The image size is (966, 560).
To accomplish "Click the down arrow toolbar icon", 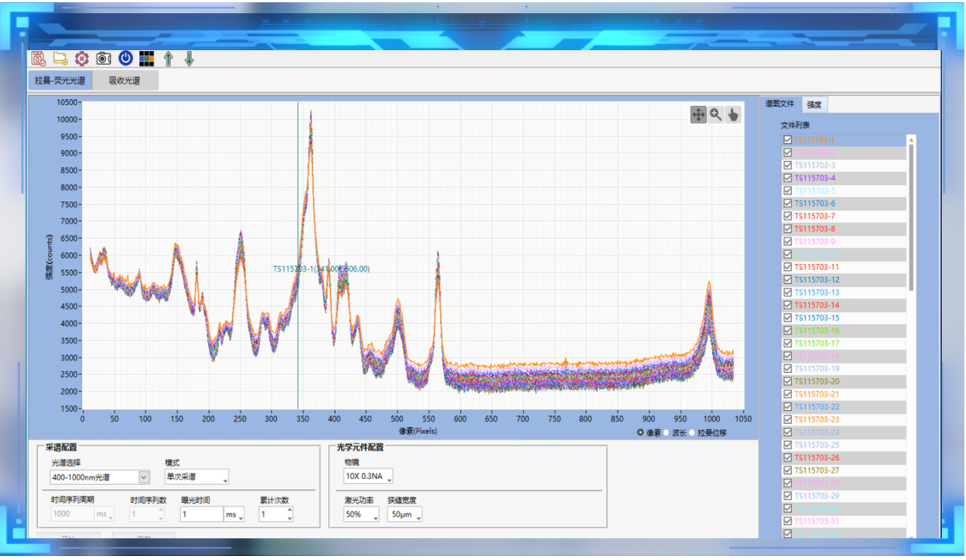I will [x=189, y=59].
